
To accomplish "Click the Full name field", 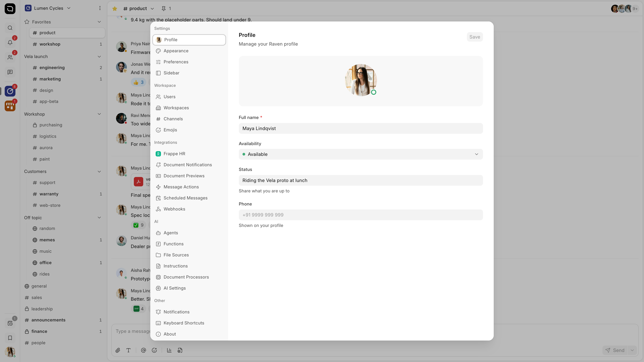I will 361,128.
